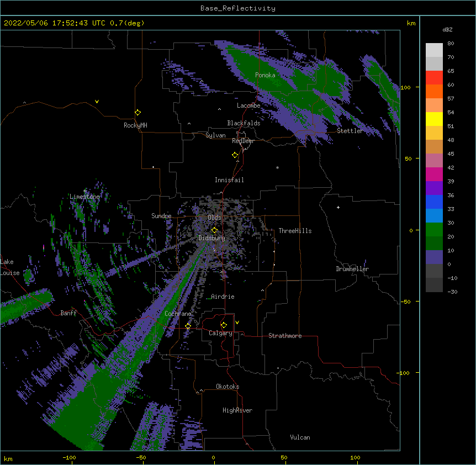Click the RedDeer label
Screen dimensions: 476x465
click(x=243, y=141)
